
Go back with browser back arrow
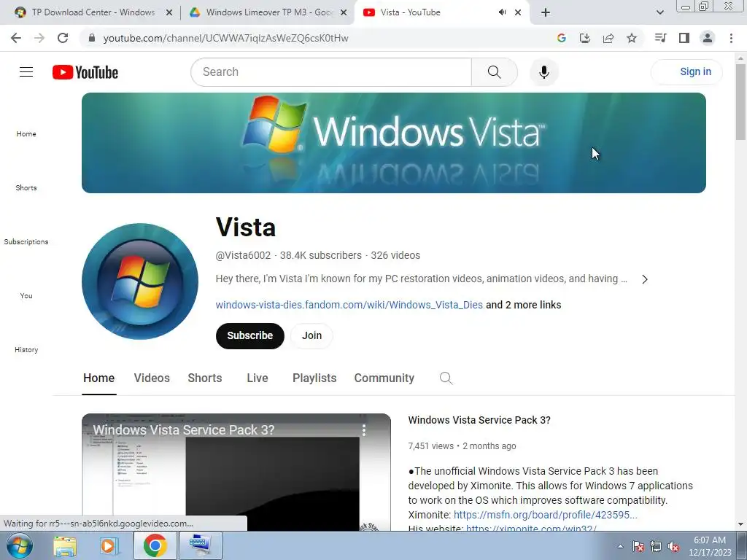click(16, 38)
